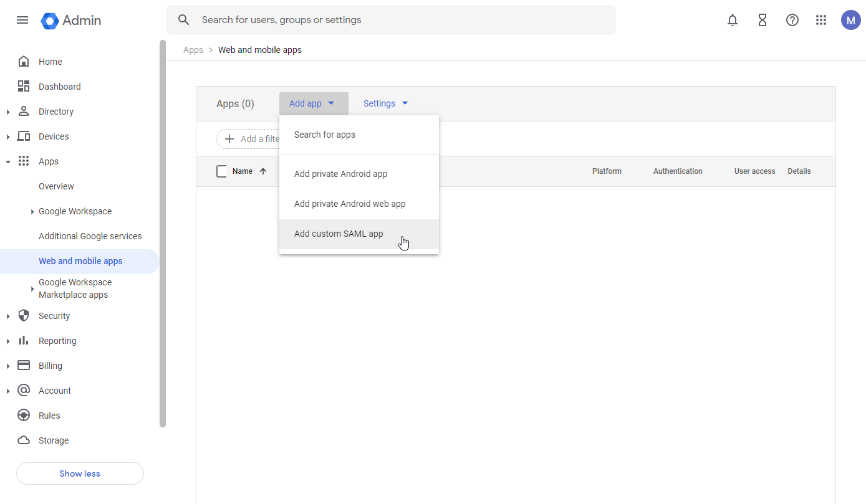Click the Account at-sign icon
This screenshot has width=866, height=504.
(24, 391)
